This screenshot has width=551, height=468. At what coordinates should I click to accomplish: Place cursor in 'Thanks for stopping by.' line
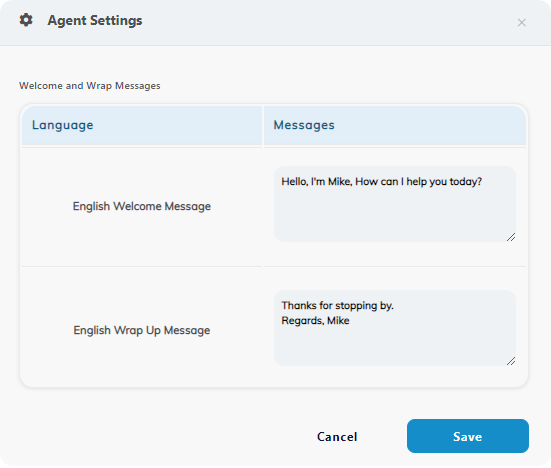click(337, 305)
